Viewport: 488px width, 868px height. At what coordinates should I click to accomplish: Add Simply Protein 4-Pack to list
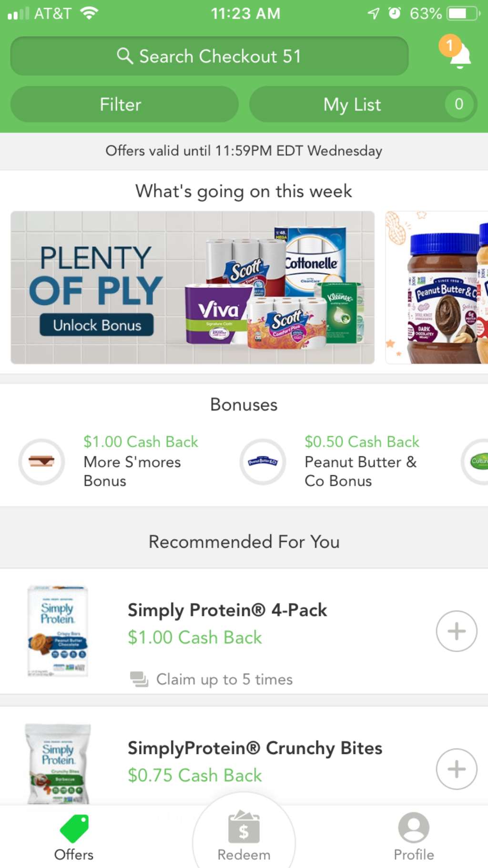456,631
